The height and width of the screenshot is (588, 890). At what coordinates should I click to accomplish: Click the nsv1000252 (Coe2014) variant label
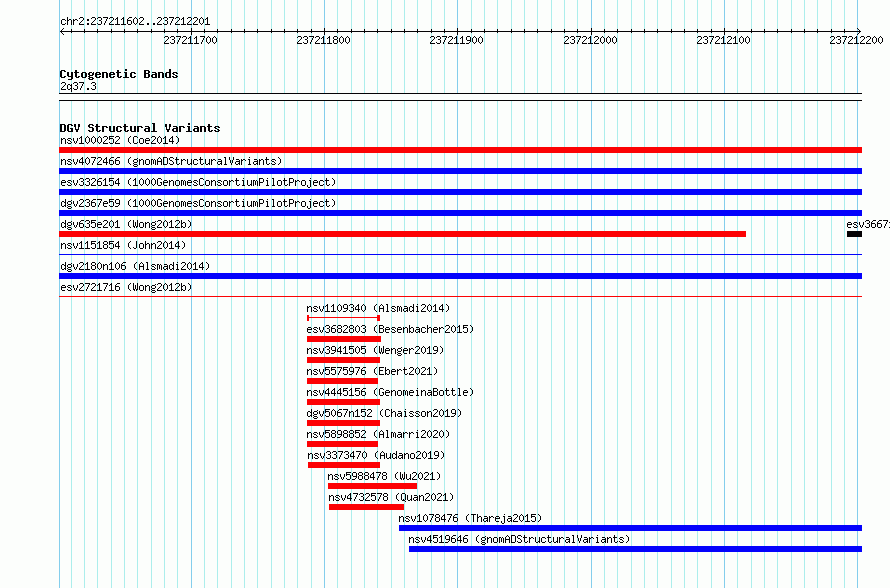tap(120, 140)
